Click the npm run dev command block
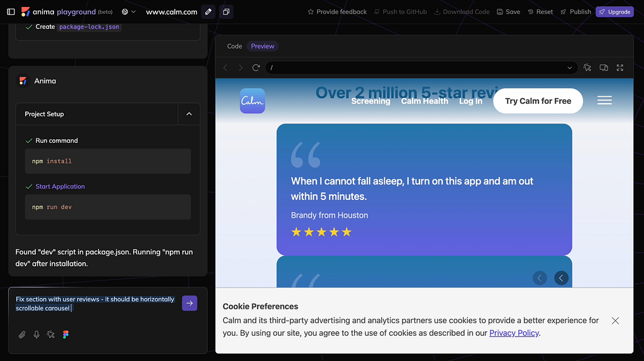Screen dimensions: 644x361 pyautogui.click(x=108, y=207)
